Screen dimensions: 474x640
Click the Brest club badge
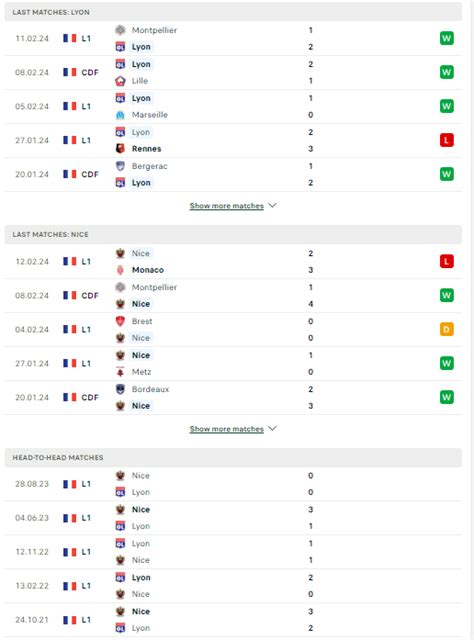pyautogui.click(x=120, y=321)
